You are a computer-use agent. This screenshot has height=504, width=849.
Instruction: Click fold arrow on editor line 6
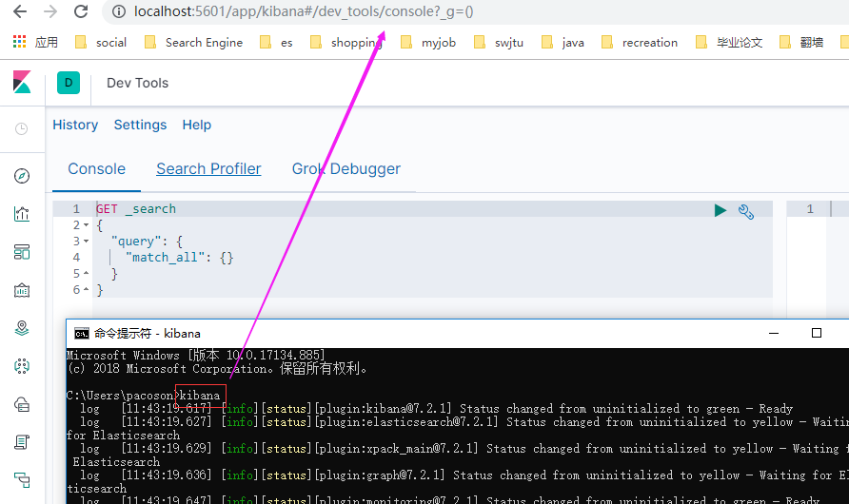click(x=86, y=290)
